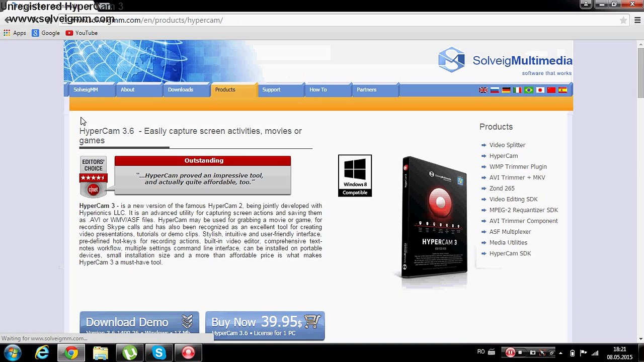Open WMP Trimmer Plugin link
The height and width of the screenshot is (362, 644).
[x=518, y=166]
